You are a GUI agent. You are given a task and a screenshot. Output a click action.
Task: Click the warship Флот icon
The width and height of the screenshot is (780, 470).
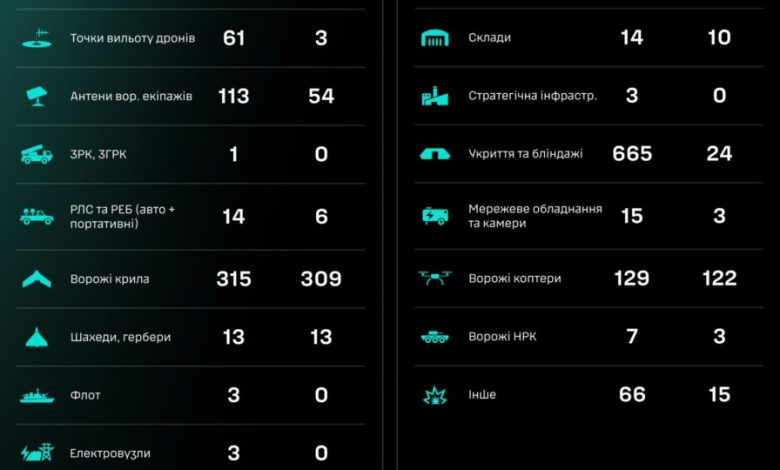(37, 395)
